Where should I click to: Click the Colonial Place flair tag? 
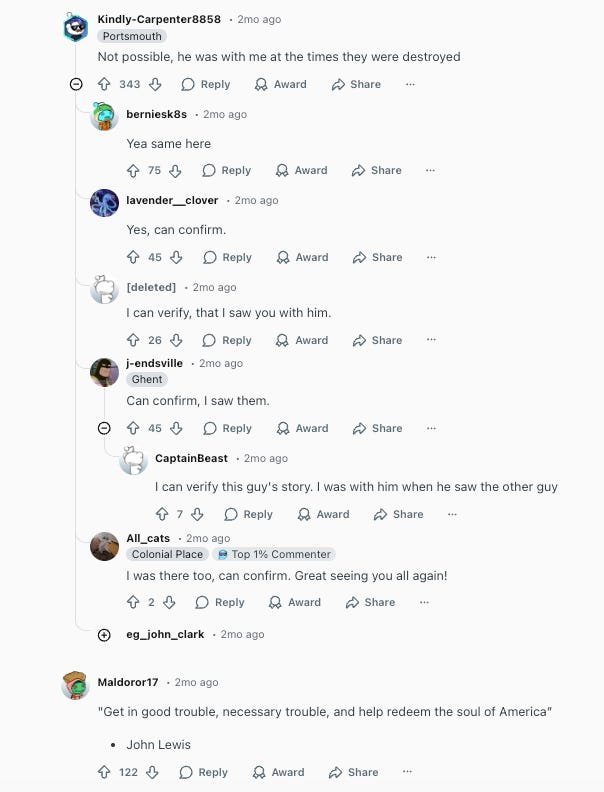(x=166, y=554)
